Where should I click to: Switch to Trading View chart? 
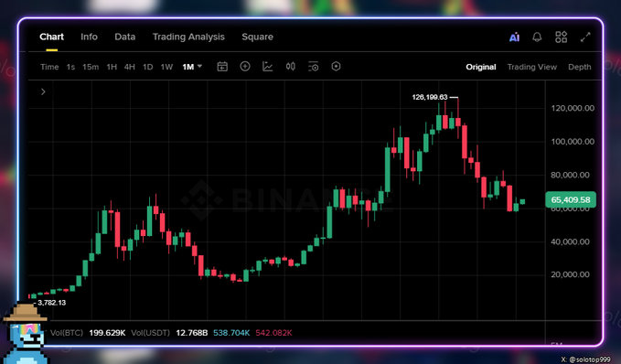[532, 67]
